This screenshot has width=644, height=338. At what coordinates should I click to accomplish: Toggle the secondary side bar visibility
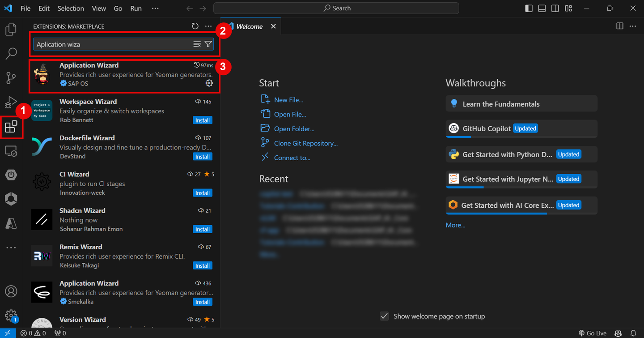[x=555, y=8]
